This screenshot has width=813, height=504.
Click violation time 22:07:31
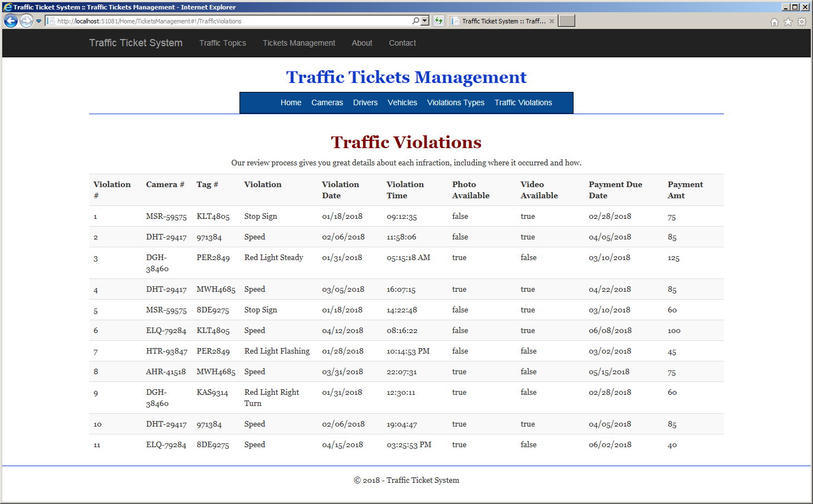[x=401, y=372]
